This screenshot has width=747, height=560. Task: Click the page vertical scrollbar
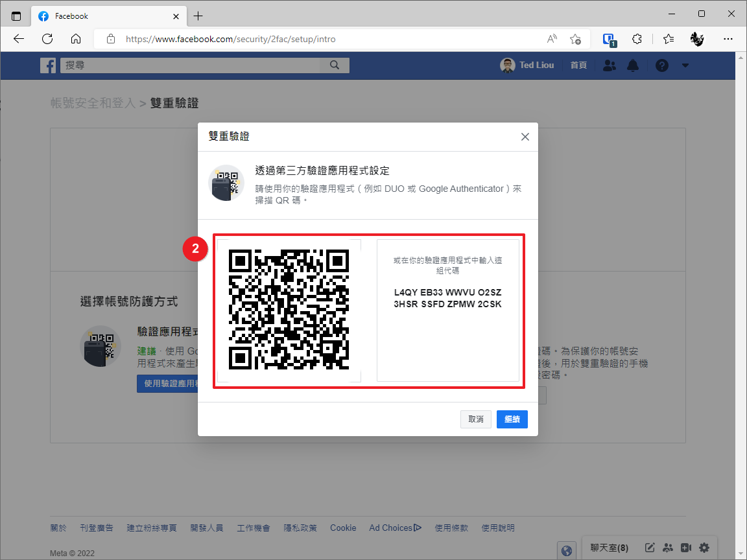pyautogui.click(x=741, y=305)
